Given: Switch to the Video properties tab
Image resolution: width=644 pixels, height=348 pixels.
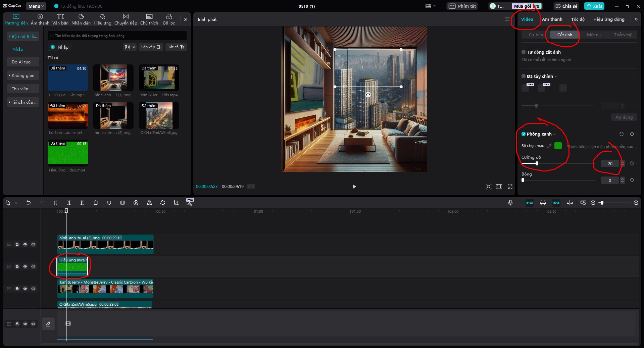Looking at the screenshot, I should [527, 19].
